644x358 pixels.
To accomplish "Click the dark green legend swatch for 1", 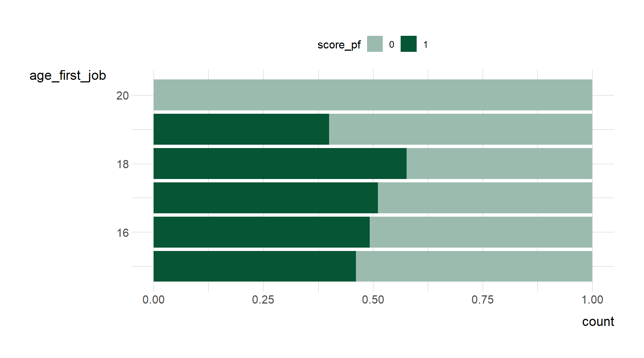I will point(408,44).
